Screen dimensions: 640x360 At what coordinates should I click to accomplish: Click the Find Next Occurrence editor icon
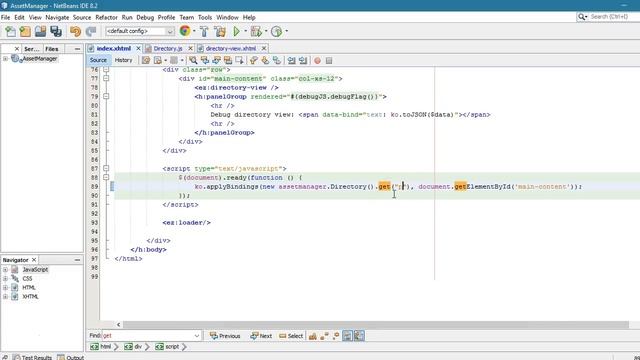coord(216,60)
